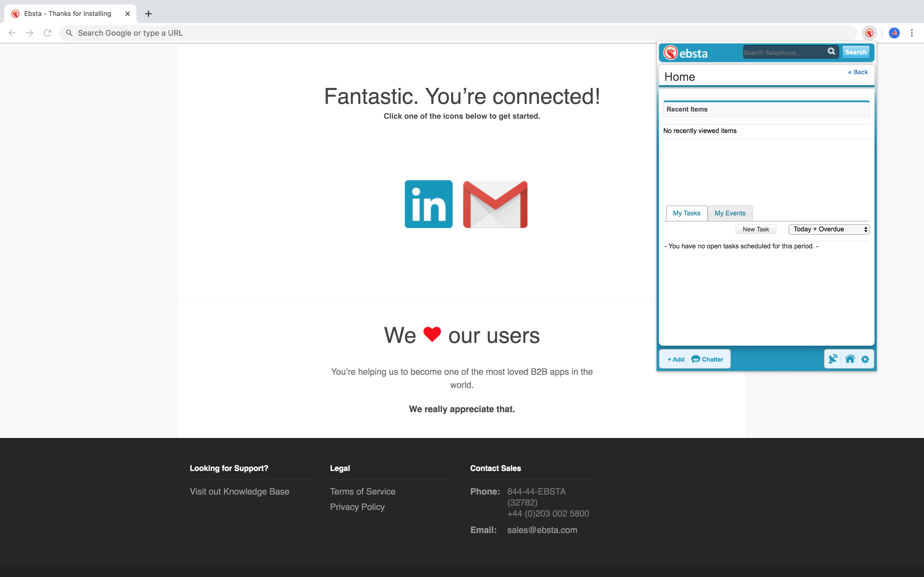
Task: Click the home icon in Ebsta footer
Action: 849,359
